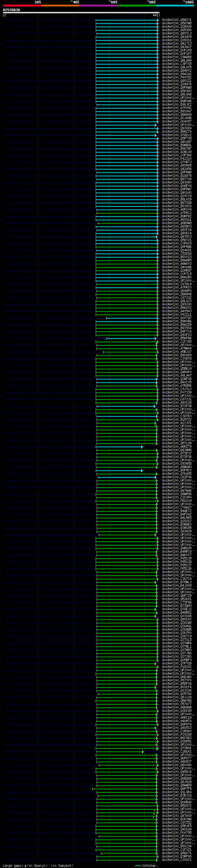Select hit label UniRef100_A5BJU7

[176, 352]
